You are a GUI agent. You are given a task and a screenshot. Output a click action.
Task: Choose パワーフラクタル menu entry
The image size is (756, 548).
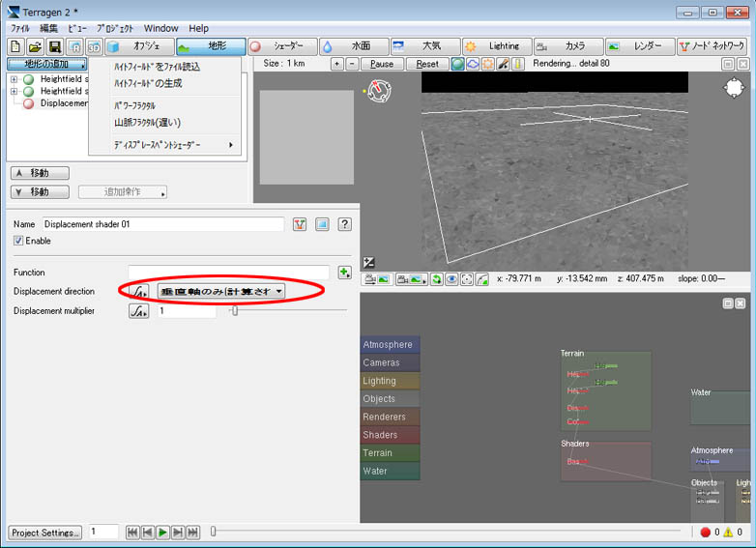click(x=164, y=105)
